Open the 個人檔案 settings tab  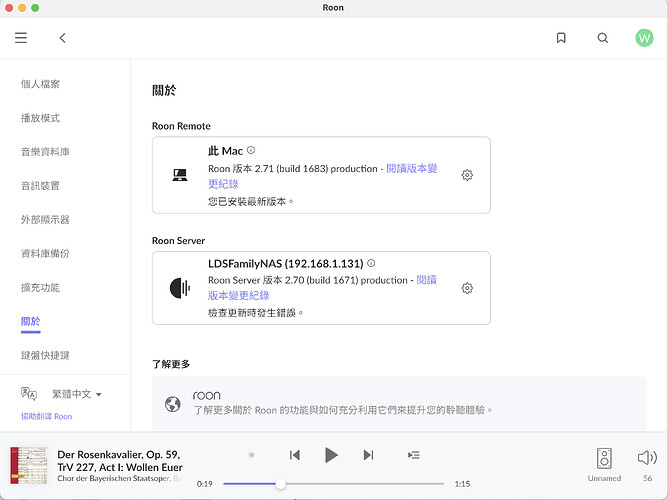(40, 84)
